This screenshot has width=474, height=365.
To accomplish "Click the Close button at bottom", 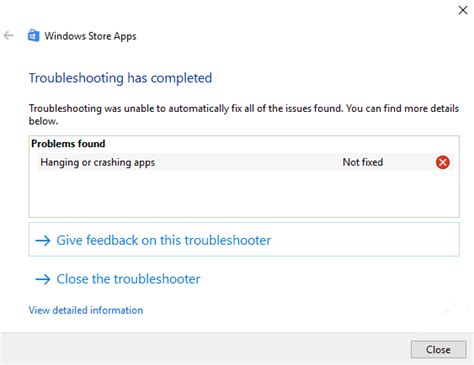I will tap(438, 349).
